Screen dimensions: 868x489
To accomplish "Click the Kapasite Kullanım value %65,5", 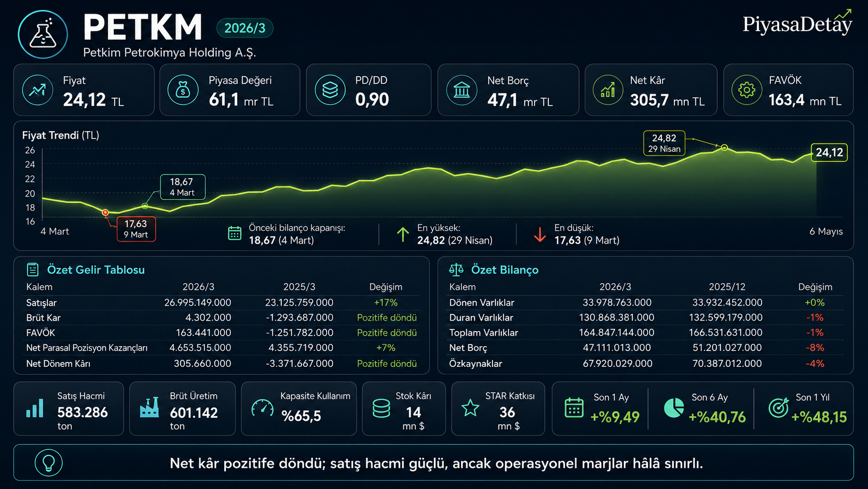I will 301,416.
